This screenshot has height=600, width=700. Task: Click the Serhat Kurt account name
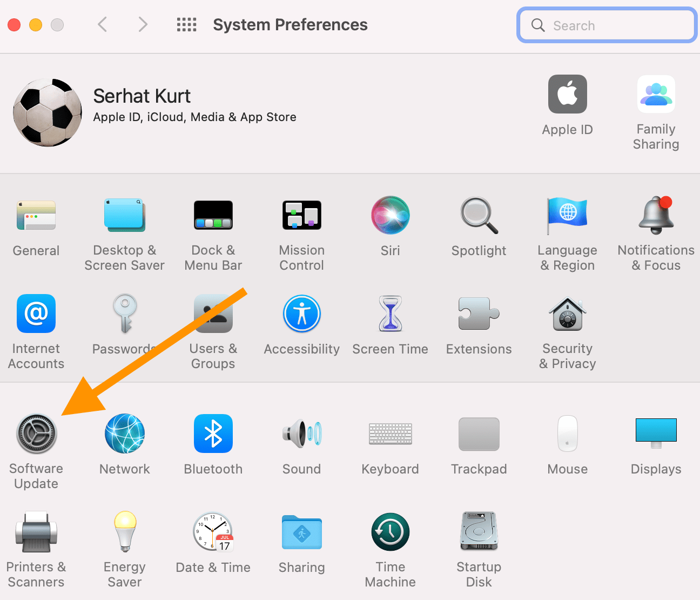tap(142, 96)
